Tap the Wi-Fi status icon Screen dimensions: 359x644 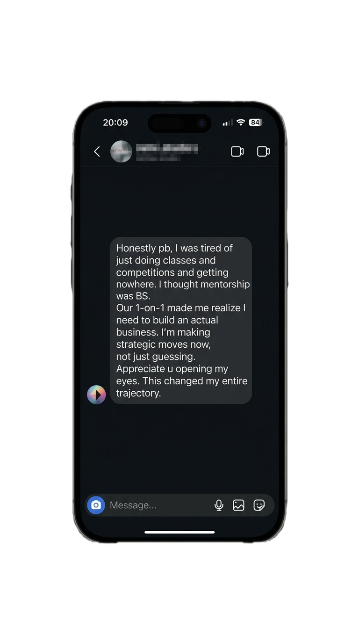(241, 123)
